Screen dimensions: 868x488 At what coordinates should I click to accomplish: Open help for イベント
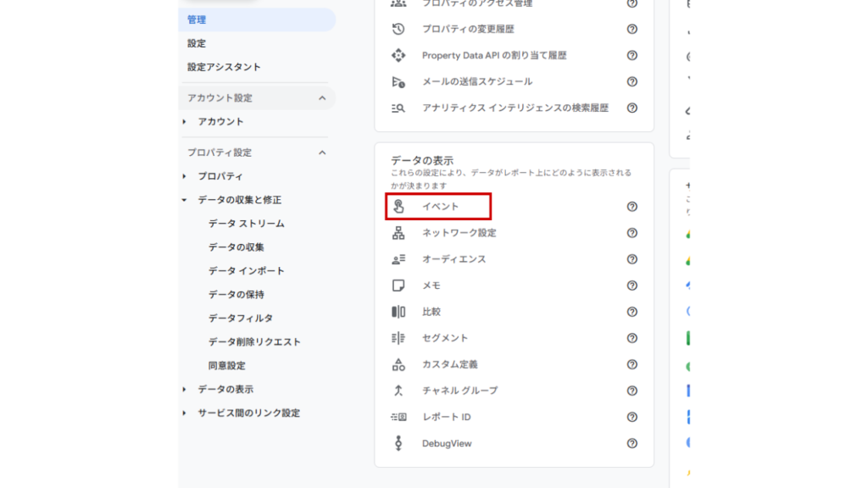point(631,206)
